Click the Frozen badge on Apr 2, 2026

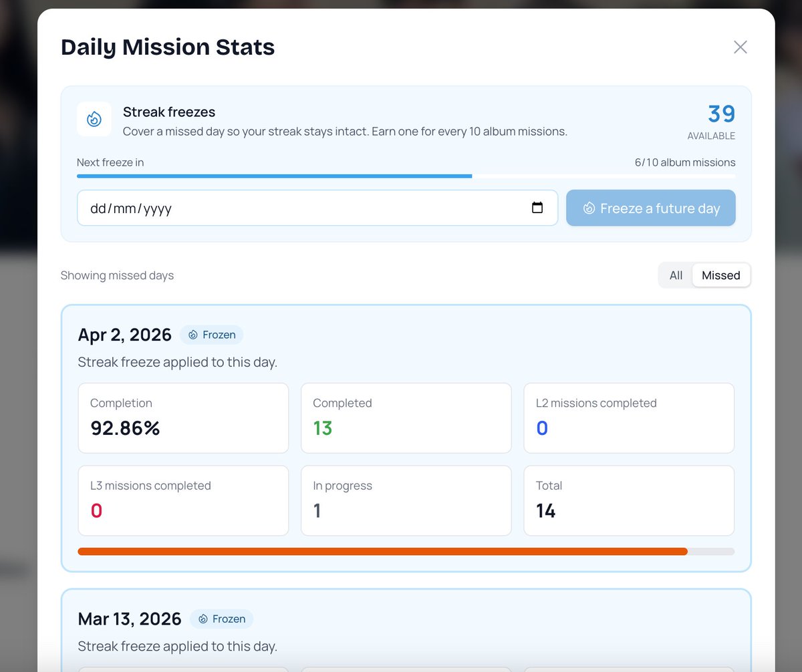pyautogui.click(x=211, y=335)
